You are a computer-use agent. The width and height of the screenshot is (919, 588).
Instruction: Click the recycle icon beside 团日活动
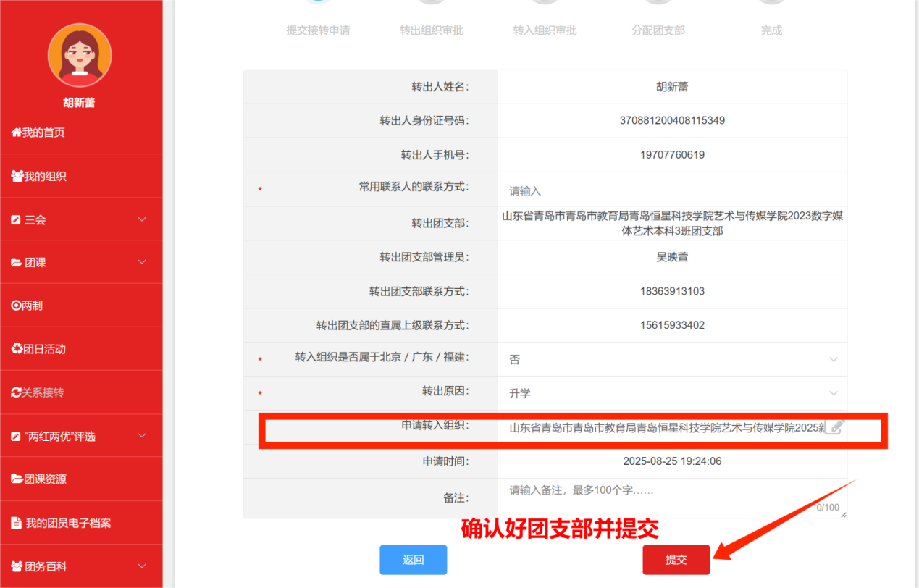click(17, 349)
